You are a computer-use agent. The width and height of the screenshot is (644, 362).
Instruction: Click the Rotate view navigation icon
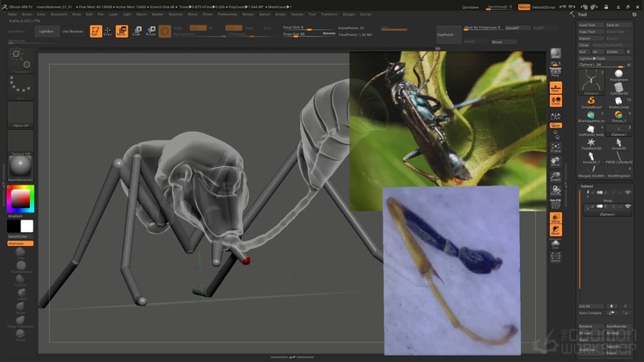[556, 190]
